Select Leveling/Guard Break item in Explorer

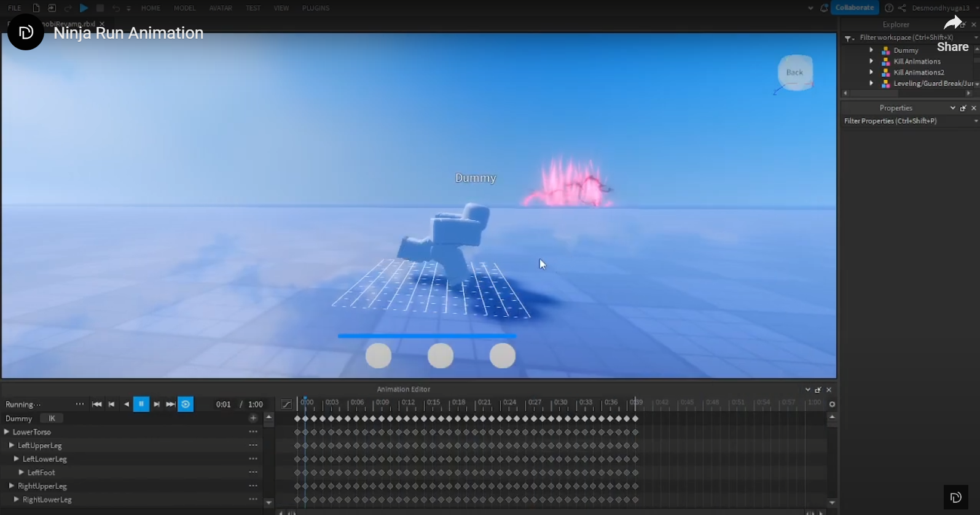pos(933,83)
